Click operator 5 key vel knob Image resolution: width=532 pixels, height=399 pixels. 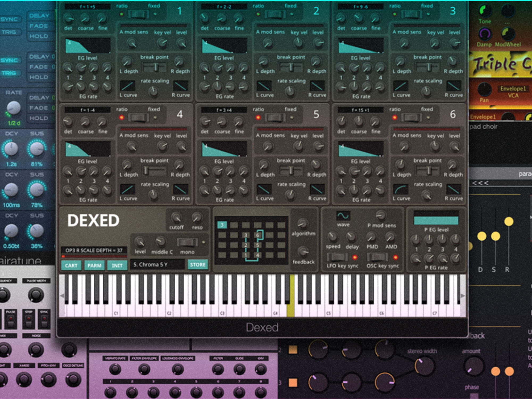pos(299,146)
